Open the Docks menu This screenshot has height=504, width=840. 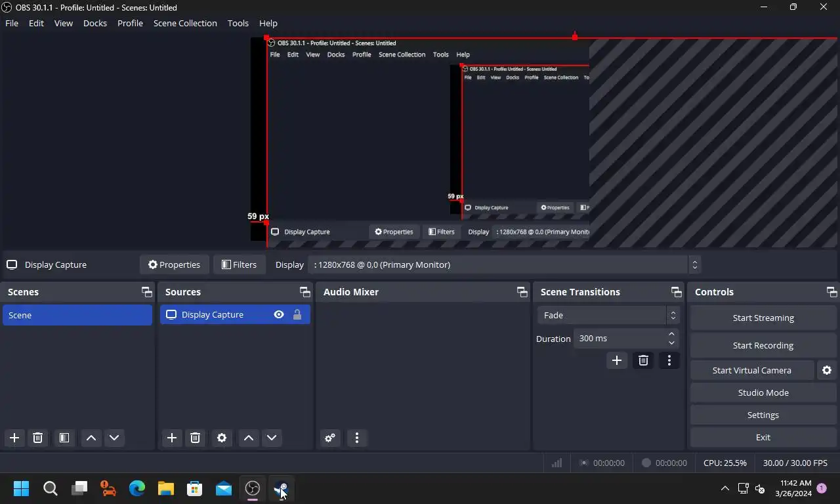coord(95,23)
